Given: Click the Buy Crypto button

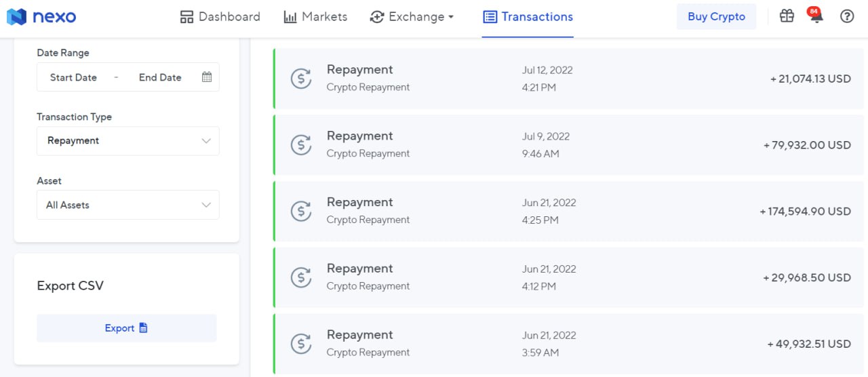Looking at the screenshot, I should click(x=716, y=17).
